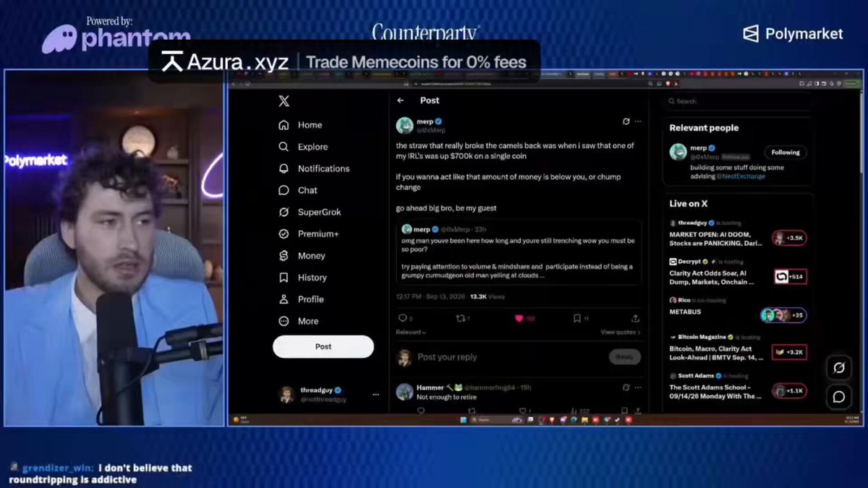Open Notifications from the sidebar
This screenshot has height=488, width=868.
pyautogui.click(x=315, y=168)
